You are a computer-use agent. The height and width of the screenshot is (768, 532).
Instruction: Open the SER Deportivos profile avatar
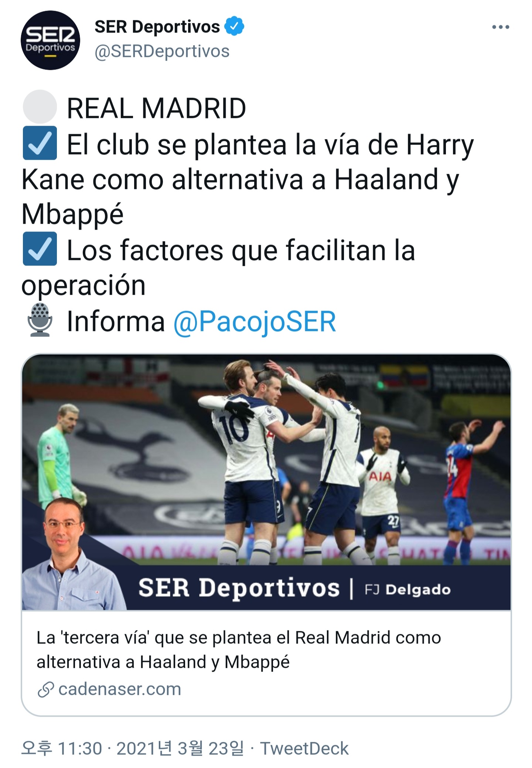(x=50, y=40)
